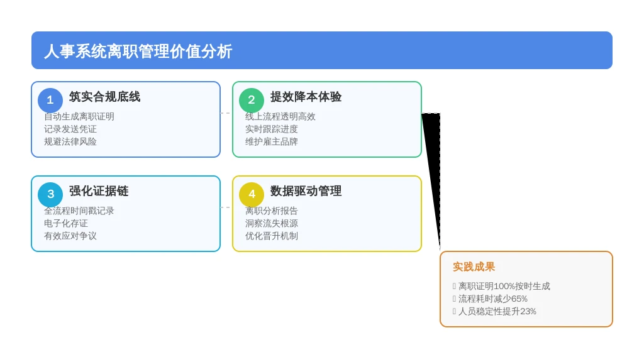Select the 数据驱动管理 card heading

click(x=308, y=192)
